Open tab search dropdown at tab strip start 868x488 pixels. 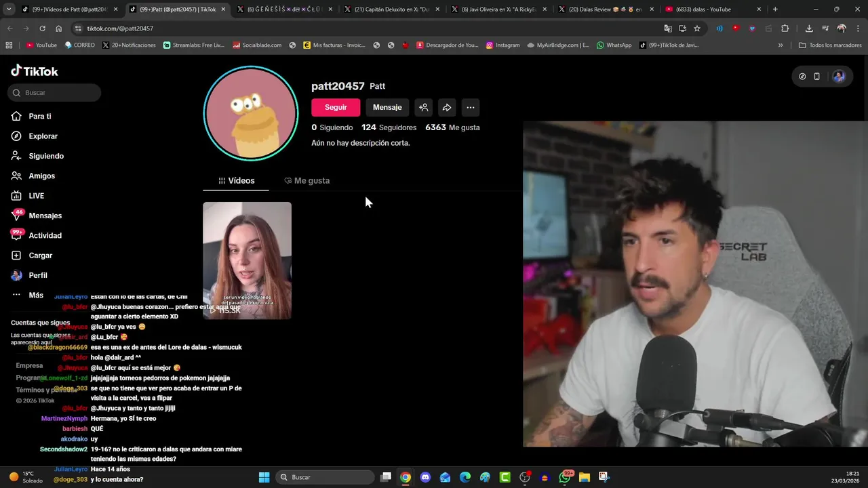click(x=9, y=9)
